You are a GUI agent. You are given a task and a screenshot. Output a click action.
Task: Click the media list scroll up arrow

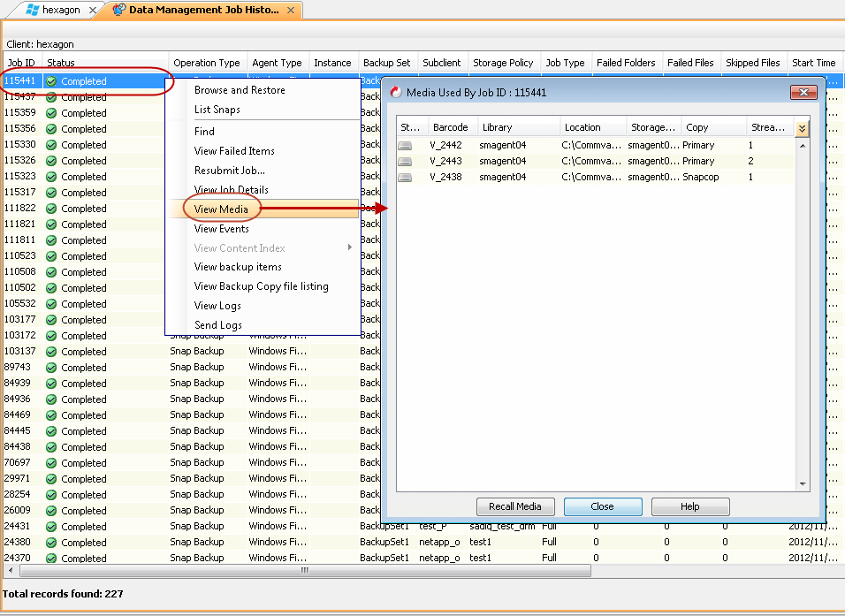[803, 144]
